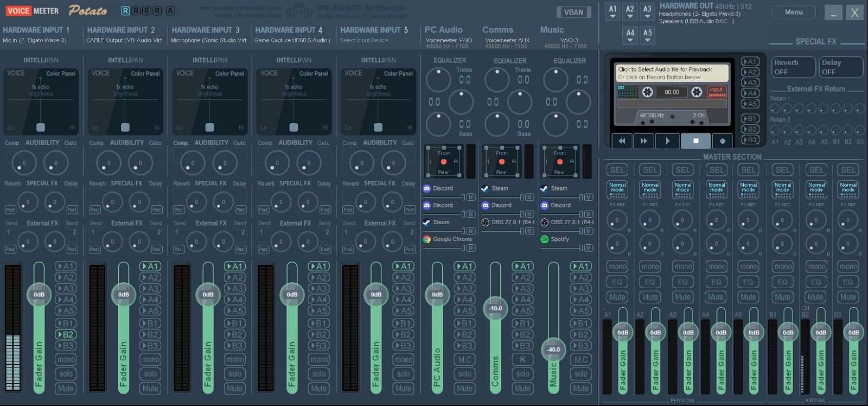
Task: Click the 00:00 recorder time display
Action: [x=672, y=92]
